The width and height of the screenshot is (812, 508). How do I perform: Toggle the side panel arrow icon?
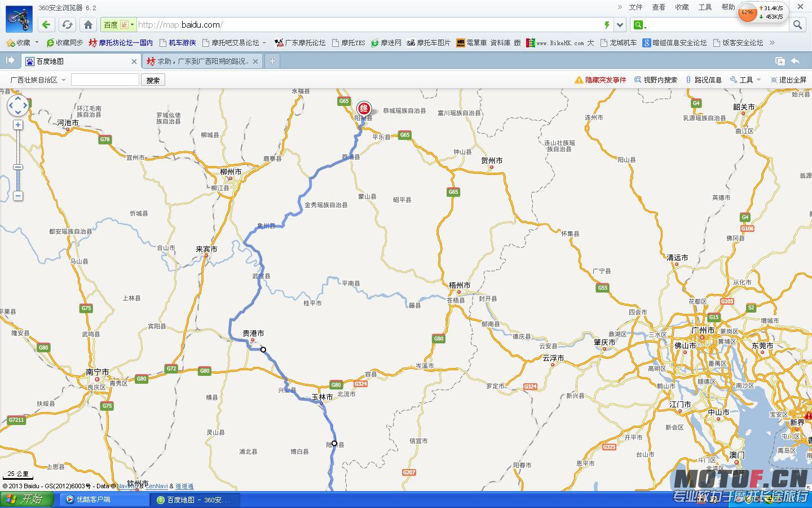point(10,60)
